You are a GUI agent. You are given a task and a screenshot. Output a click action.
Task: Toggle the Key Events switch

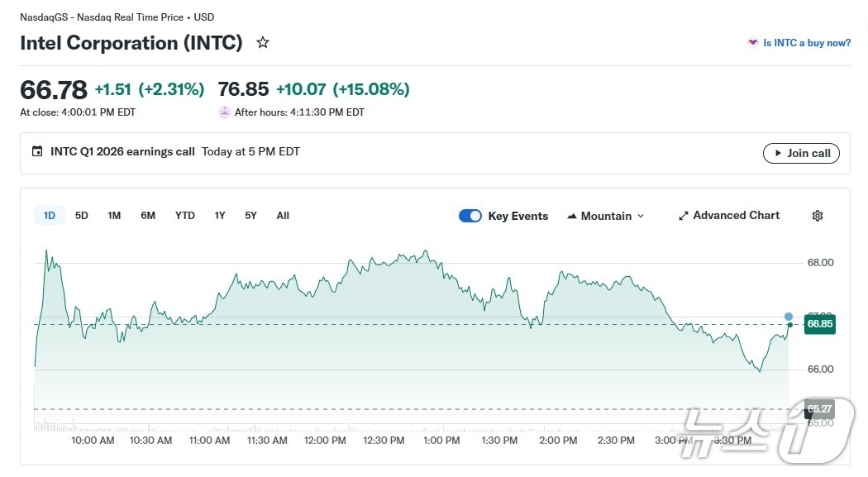pyautogui.click(x=470, y=216)
